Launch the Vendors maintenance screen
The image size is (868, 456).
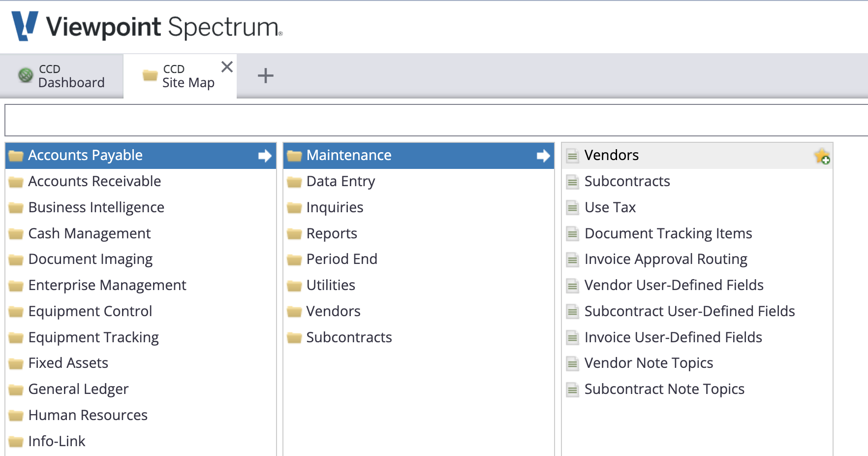point(697,156)
